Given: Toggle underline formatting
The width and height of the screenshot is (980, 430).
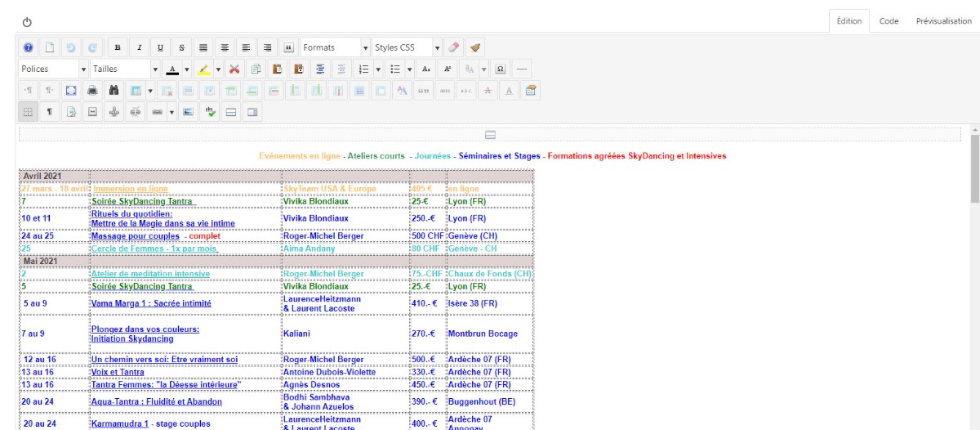Looking at the screenshot, I should click(x=160, y=47).
